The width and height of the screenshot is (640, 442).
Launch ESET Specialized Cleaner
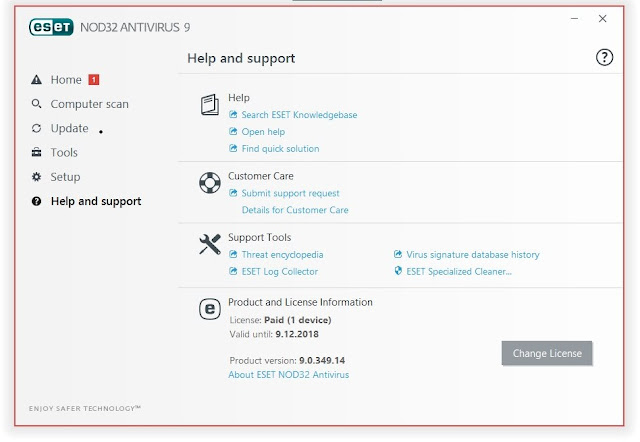459,271
